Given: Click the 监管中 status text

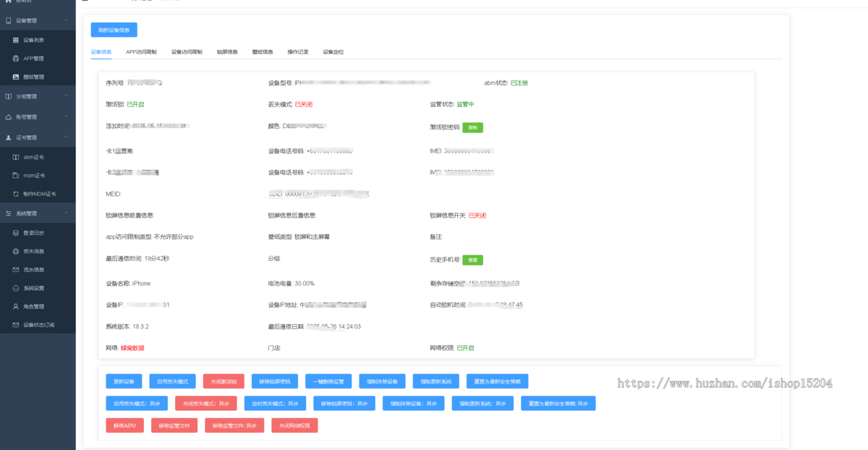Looking at the screenshot, I should pyautogui.click(x=465, y=105).
